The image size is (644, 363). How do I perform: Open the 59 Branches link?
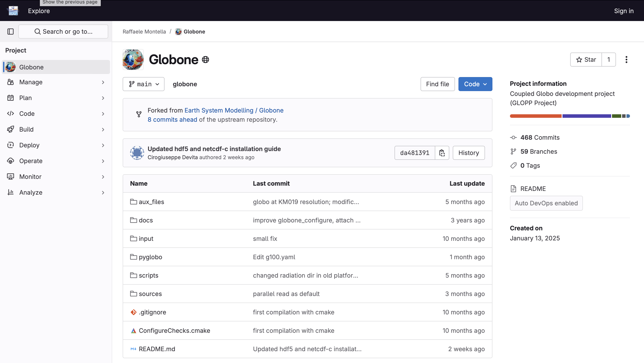(x=538, y=151)
